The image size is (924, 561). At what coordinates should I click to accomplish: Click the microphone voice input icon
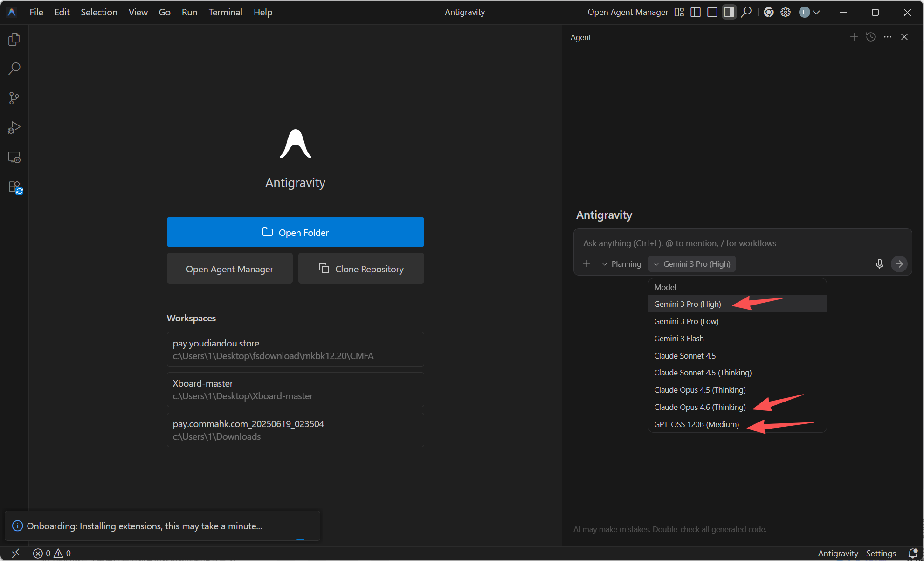(x=879, y=264)
